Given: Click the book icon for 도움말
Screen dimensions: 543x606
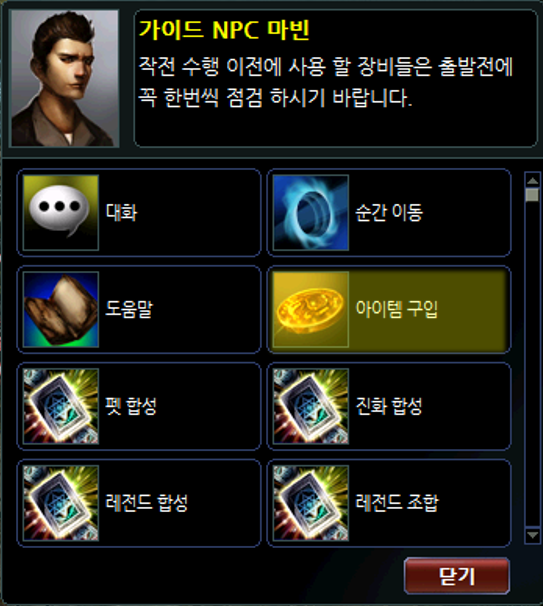Looking at the screenshot, I should pyautogui.click(x=61, y=309).
